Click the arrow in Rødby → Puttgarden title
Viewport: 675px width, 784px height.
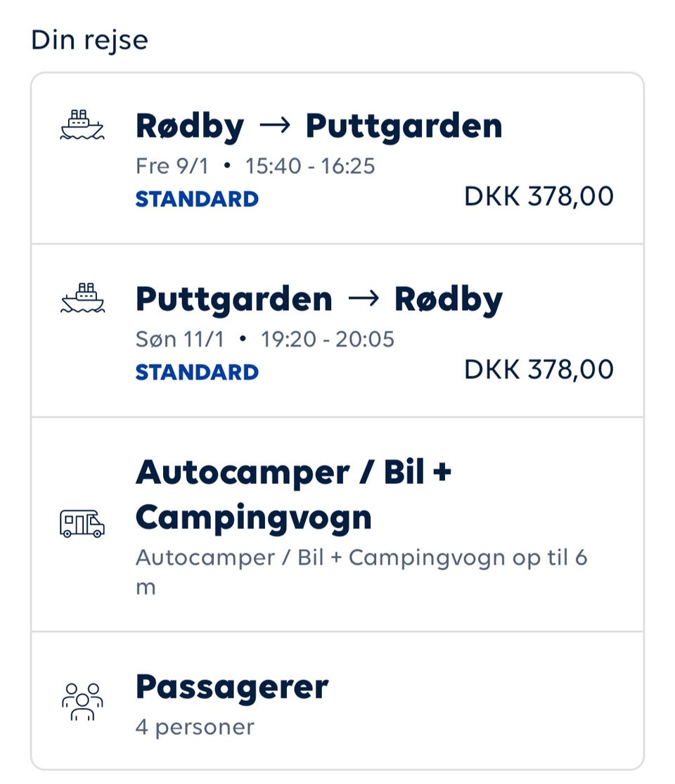[x=275, y=127]
